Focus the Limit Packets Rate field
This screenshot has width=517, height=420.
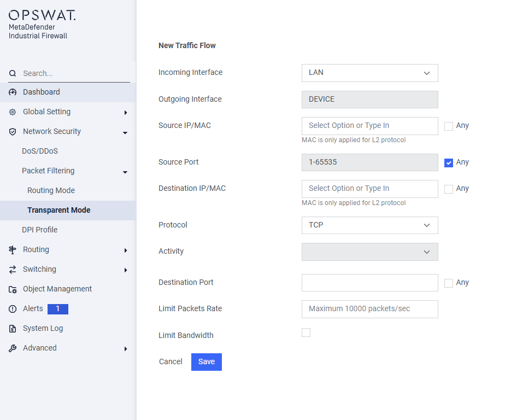369,309
